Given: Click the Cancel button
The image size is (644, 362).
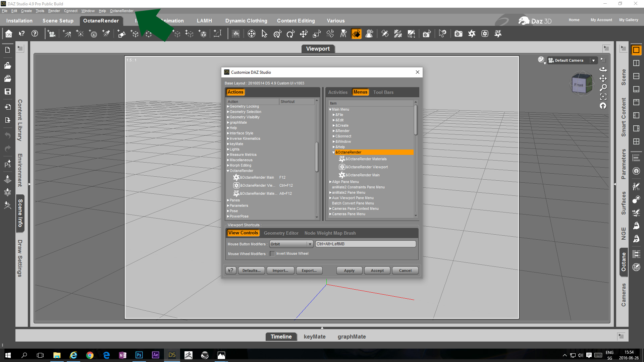Looking at the screenshot, I should click(405, 270).
